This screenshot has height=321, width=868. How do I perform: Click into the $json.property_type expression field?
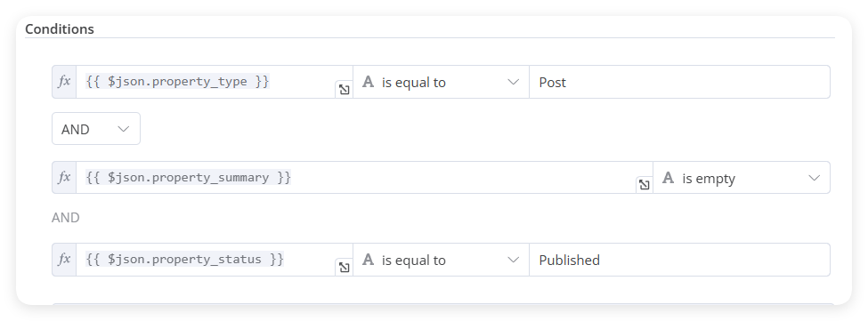pos(206,82)
